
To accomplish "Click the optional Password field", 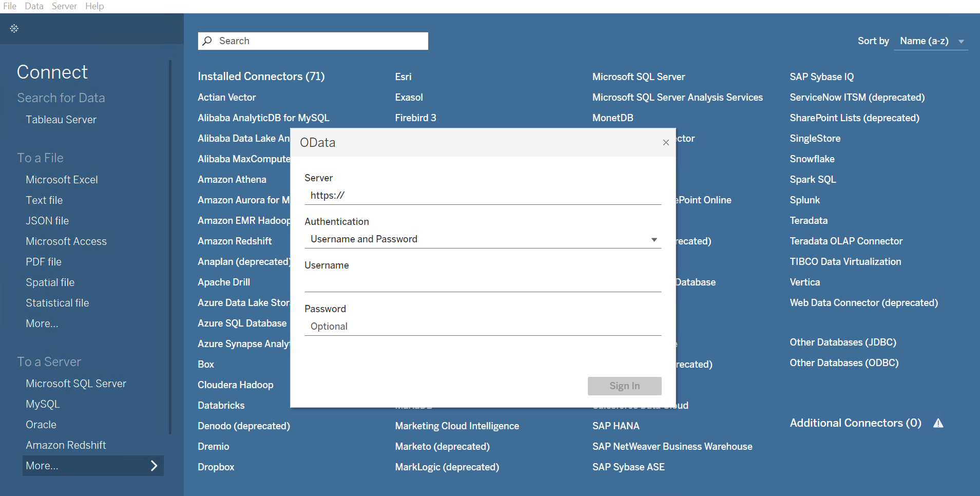I will [483, 326].
